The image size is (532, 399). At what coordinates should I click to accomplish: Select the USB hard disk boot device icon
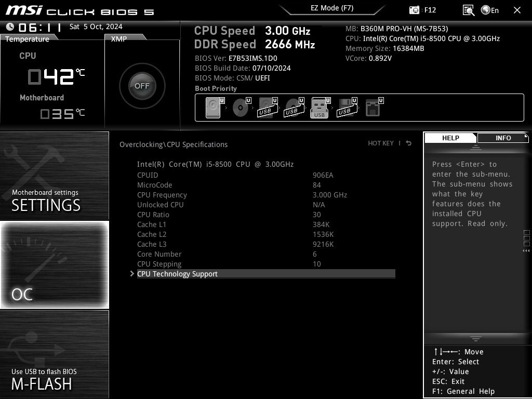point(268,107)
